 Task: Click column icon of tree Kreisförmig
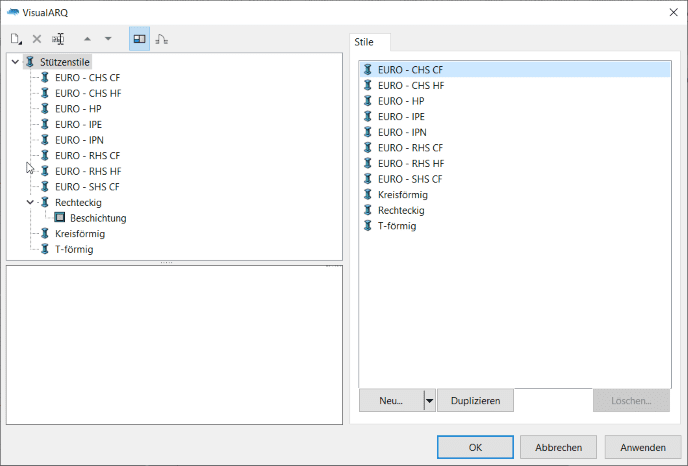click(45, 234)
